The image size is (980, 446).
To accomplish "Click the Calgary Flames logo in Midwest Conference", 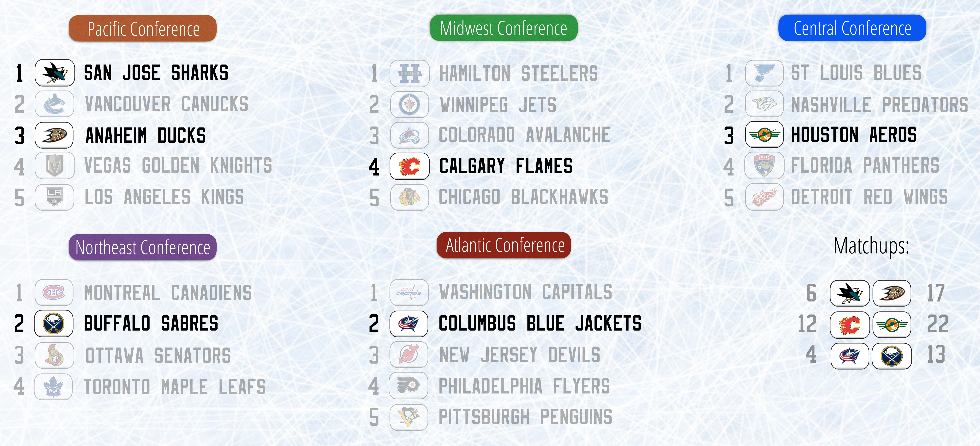I will 409,166.
